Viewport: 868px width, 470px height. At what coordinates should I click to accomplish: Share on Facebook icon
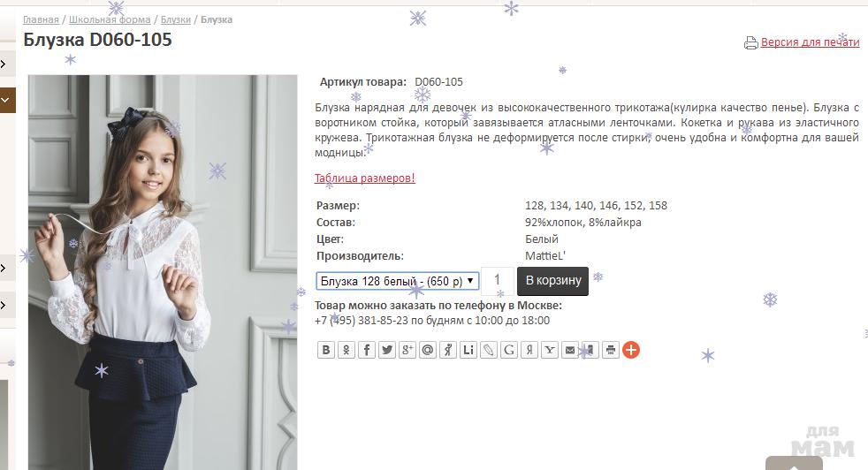point(367,350)
